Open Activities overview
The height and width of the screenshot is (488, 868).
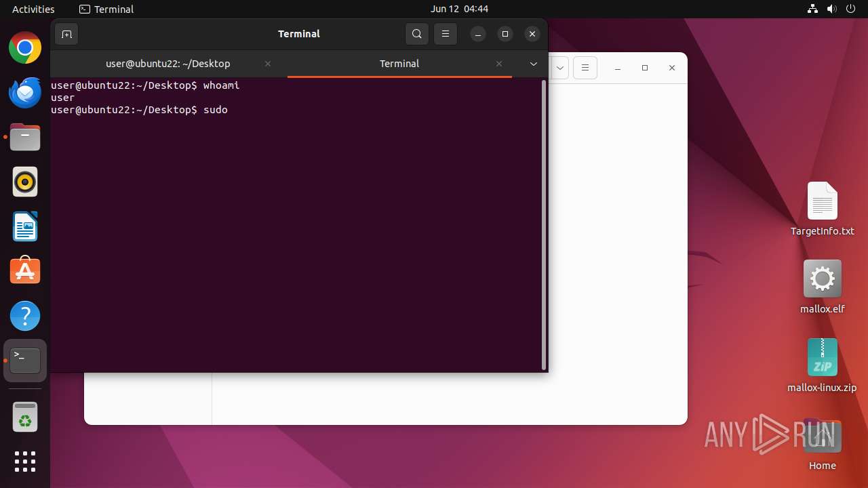click(33, 9)
